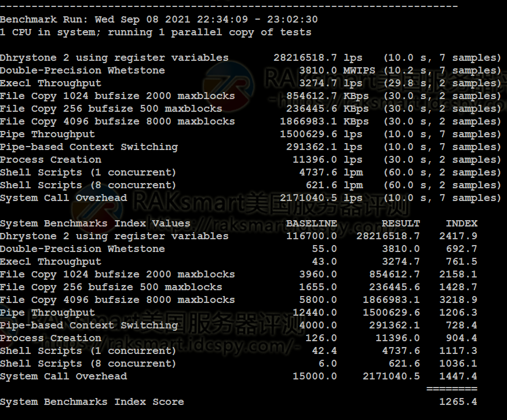The height and width of the screenshot is (420, 507).
Task: Click the value 1866983.1 KBps
Action: [x=324, y=122]
